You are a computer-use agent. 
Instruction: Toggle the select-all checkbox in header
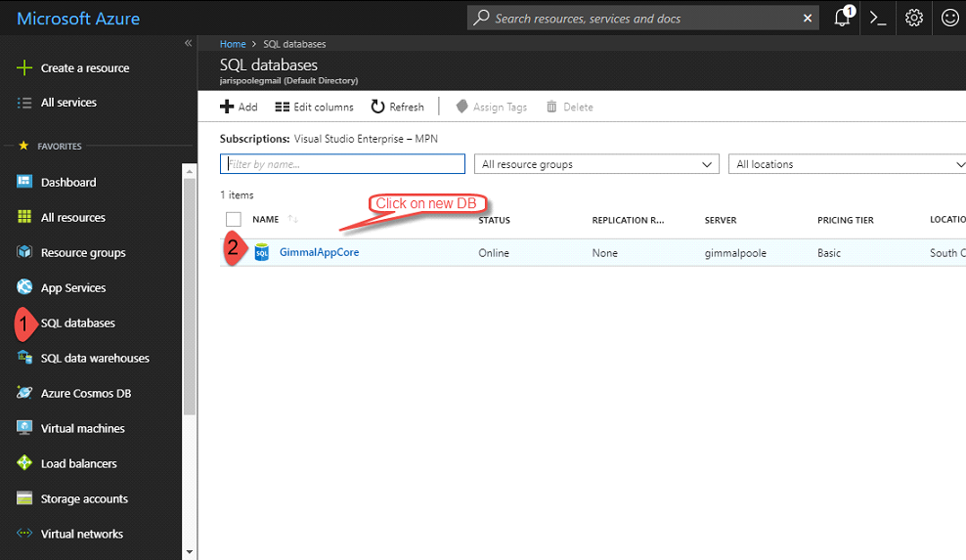click(233, 220)
